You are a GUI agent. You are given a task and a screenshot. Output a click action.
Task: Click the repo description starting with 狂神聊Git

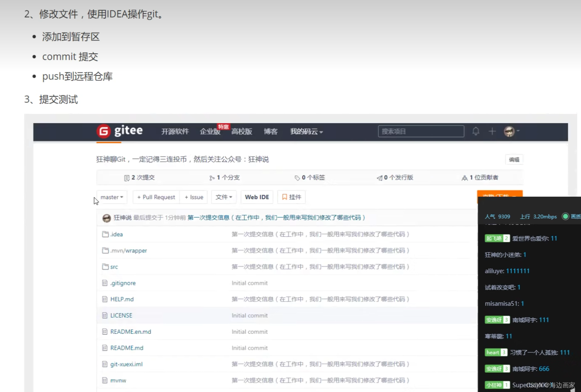(182, 159)
